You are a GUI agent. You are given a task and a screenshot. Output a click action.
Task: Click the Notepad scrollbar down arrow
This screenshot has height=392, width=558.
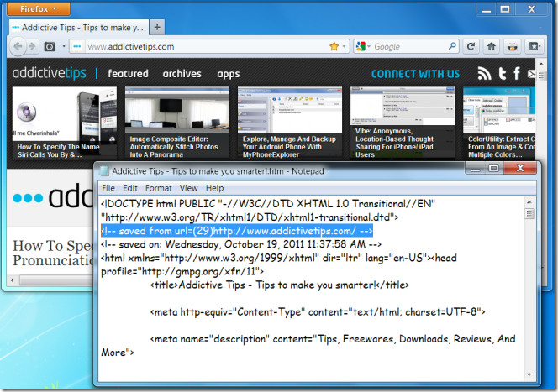(x=529, y=374)
